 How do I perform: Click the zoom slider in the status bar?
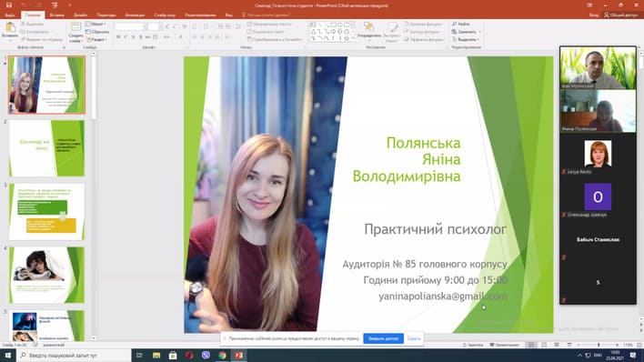tap(598, 345)
